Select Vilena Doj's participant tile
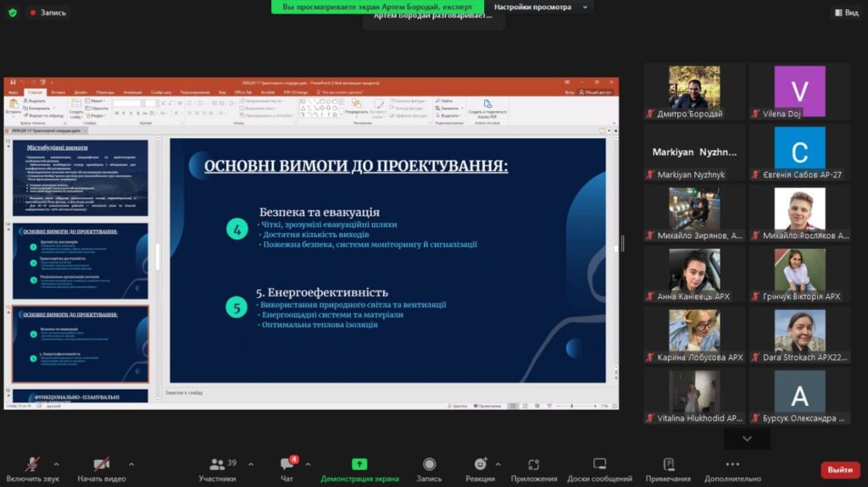Screen dimensions: 868x487 [798, 93]
